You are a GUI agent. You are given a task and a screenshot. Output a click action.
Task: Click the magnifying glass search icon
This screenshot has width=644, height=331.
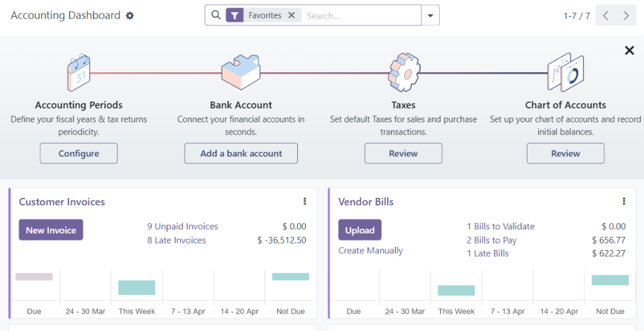tap(215, 15)
